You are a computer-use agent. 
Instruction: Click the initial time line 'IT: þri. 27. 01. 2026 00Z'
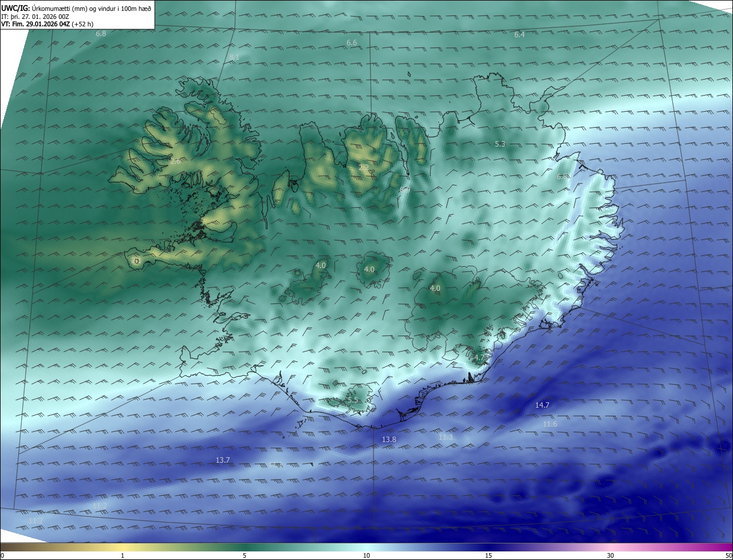(x=35, y=17)
